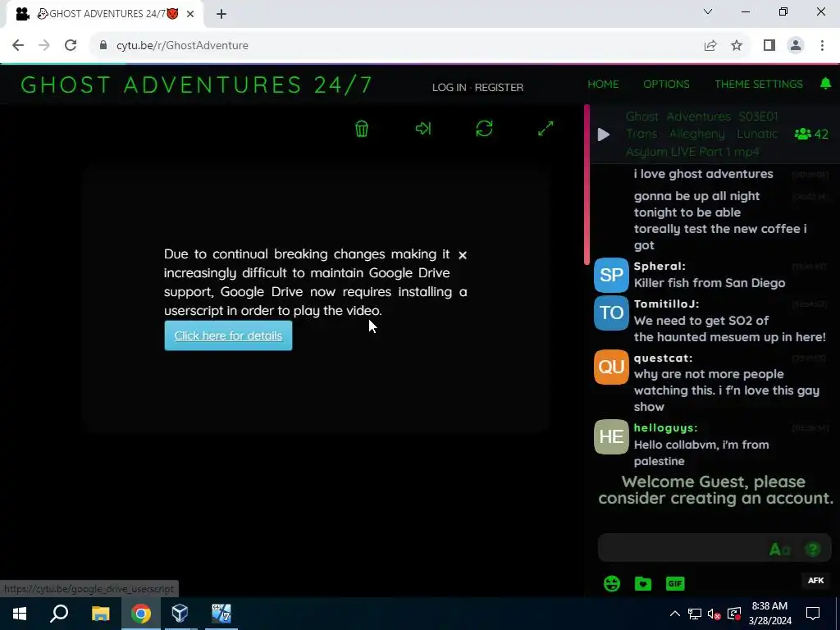This screenshot has height=630, width=840.
Task: Open the browser side panel icon
Action: (x=769, y=46)
